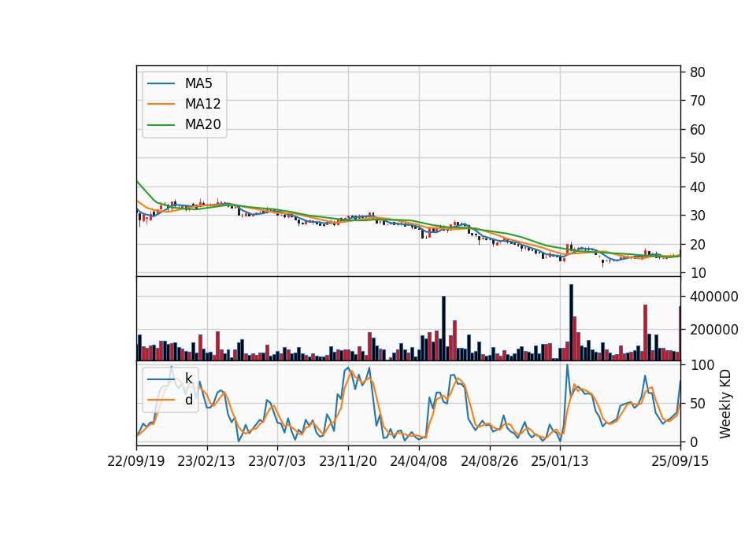Click the 30 price axis tick label
The image size is (756, 543).
[698, 216]
